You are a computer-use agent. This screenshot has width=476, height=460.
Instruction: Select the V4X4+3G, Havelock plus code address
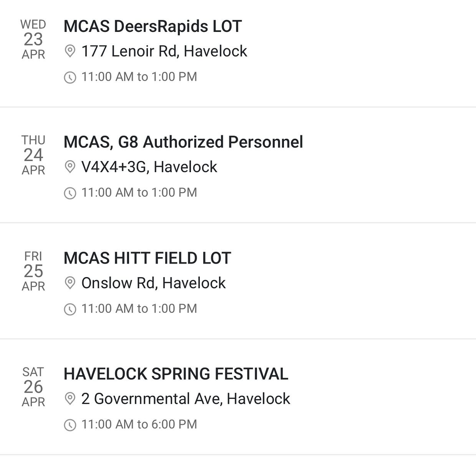[149, 167]
